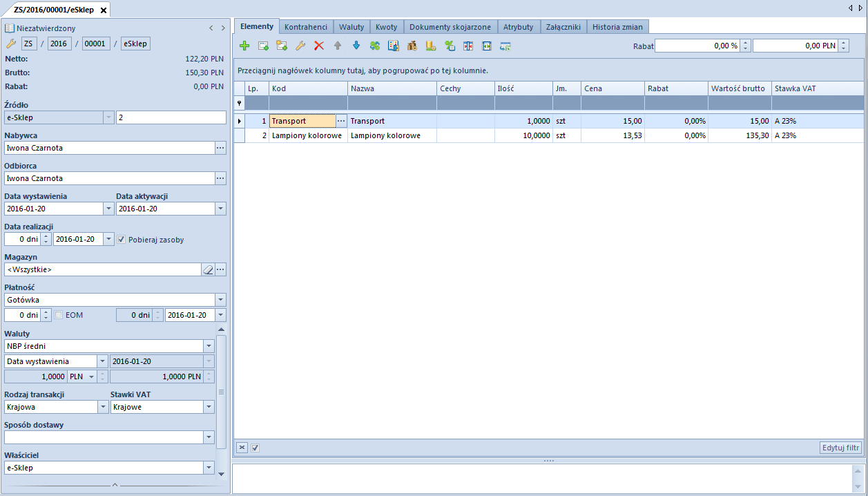
Task: Open Stawki VAT Krajowe dropdown
Action: pos(209,407)
